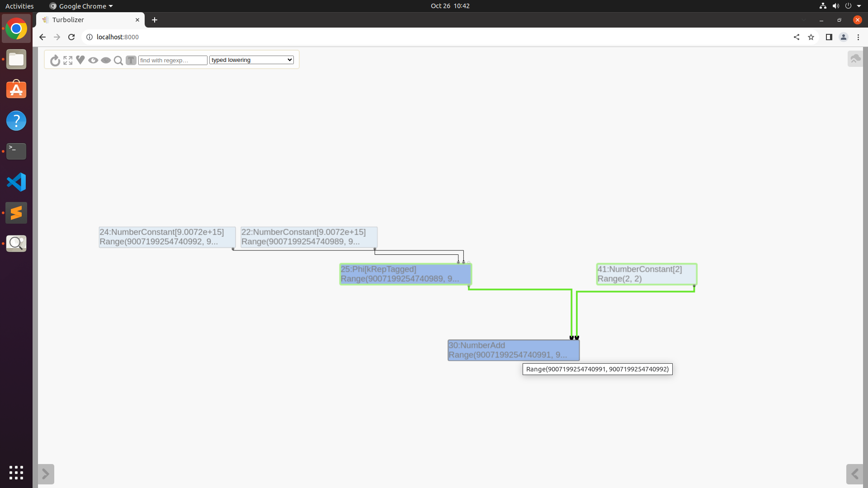
Task: Open Help from the dock
Action: pyautogui.click(x=16, y=121)
